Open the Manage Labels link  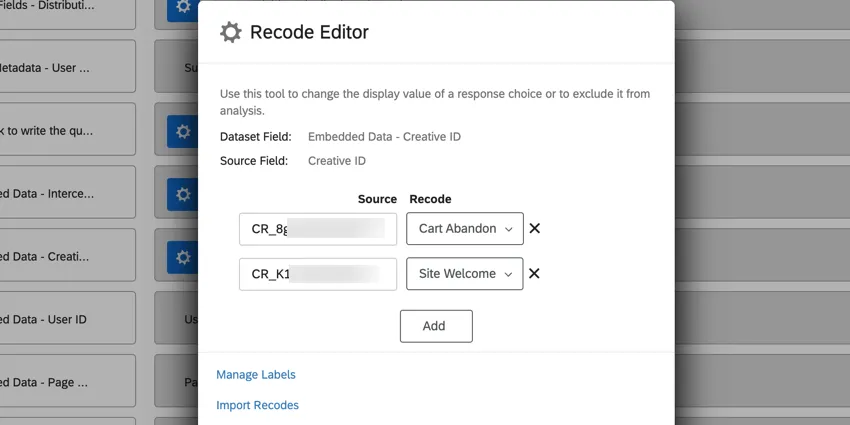(256, 375)
